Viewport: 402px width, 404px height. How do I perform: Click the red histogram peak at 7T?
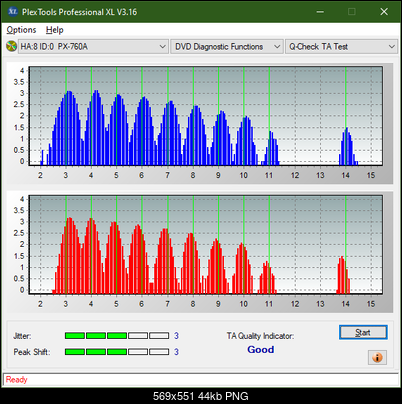coord(165,261)
